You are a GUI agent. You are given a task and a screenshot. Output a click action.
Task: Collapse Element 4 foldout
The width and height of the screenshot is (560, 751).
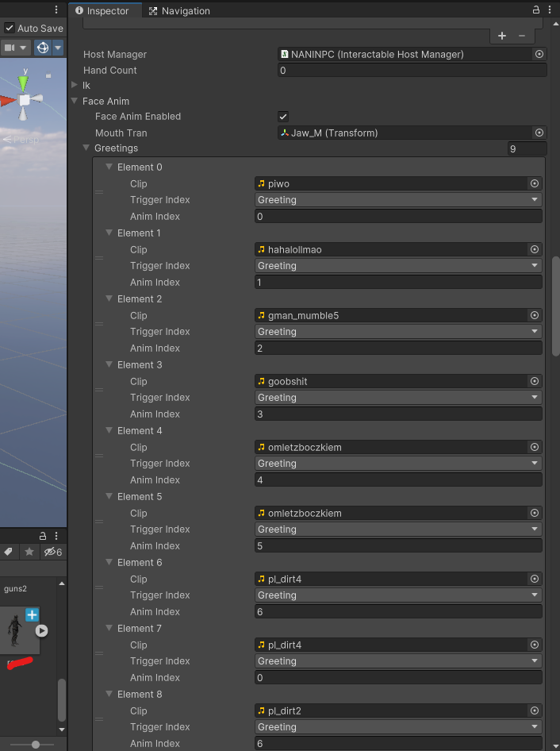pyautogui.click(x=109, y=430)
